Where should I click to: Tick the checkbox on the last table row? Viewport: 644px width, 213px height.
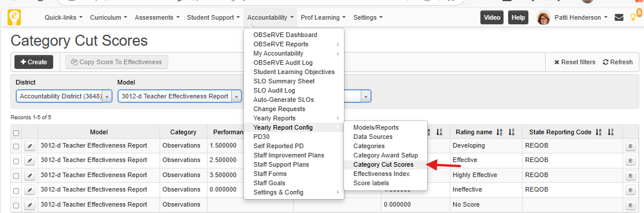pyautogui.click(x=16, y=205)
